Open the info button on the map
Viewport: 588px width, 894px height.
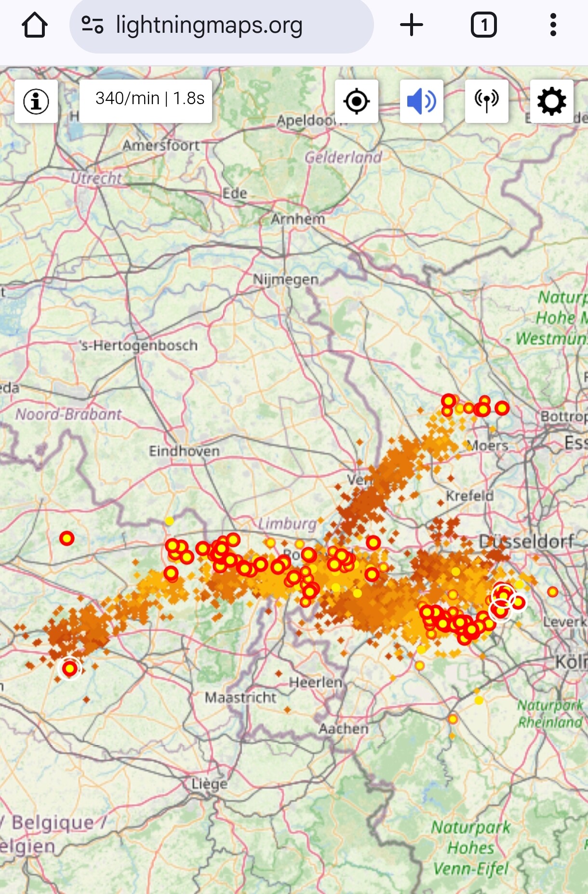pos(36,101)
